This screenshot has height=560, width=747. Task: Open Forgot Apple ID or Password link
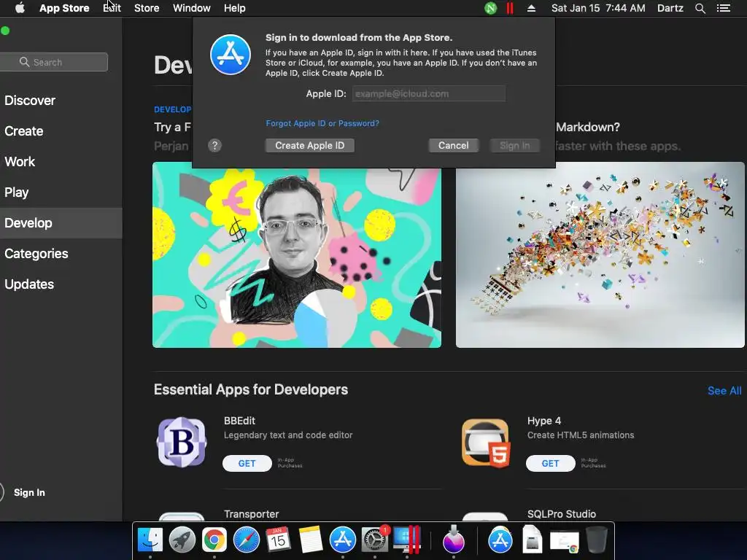pyautogui.click(x=322, y=123)
